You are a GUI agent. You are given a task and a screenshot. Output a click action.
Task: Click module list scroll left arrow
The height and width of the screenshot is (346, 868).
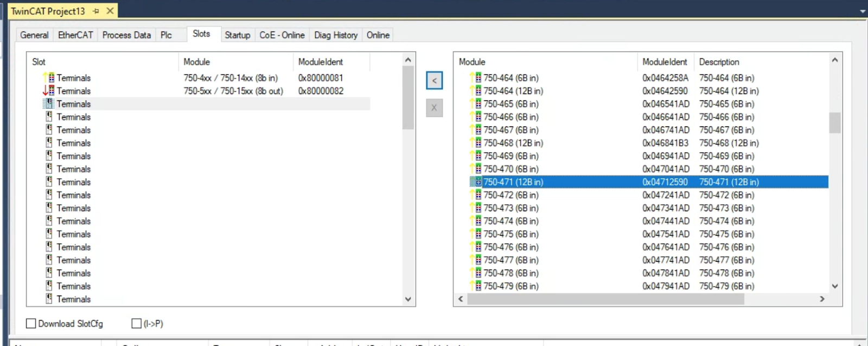point(461,299)
